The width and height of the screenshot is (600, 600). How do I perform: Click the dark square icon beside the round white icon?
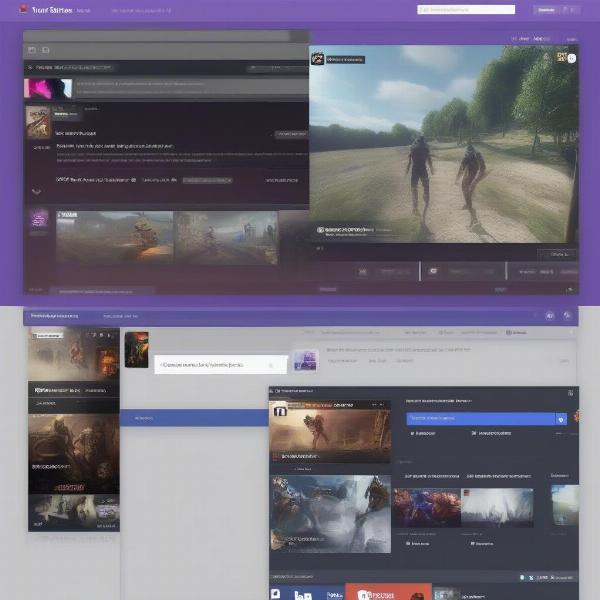[561, 57]
